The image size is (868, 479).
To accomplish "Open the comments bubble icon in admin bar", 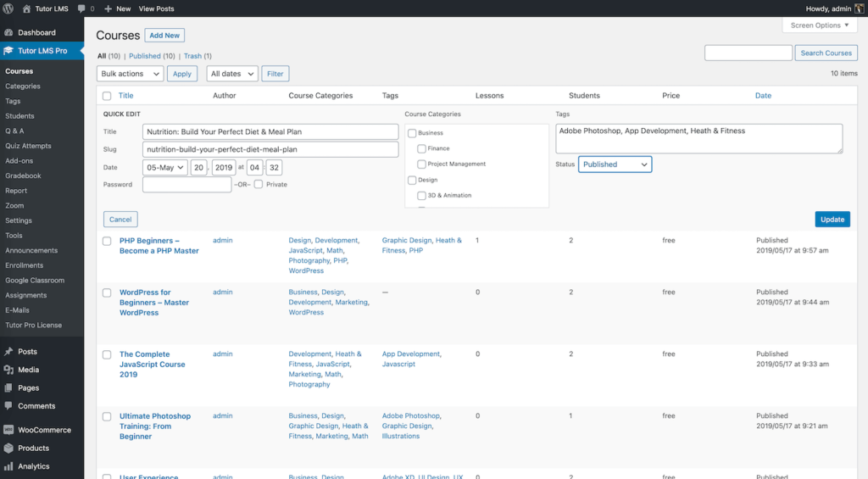I will pos(82,8).
